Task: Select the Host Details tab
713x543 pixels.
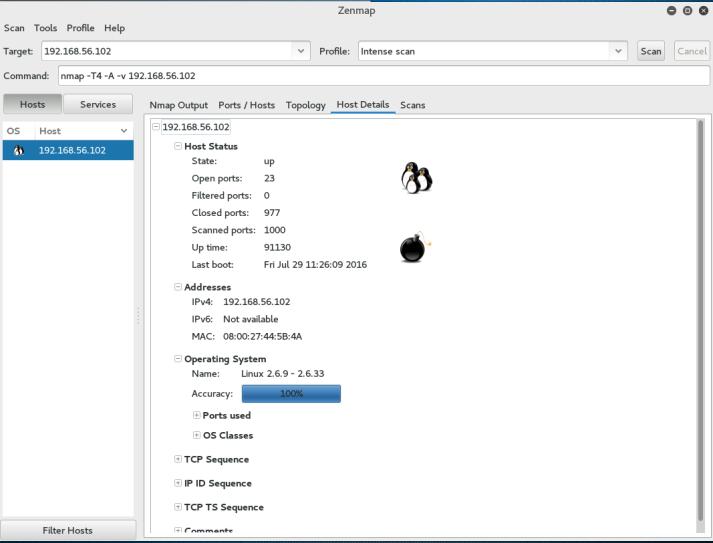Action: tap(363, 105)
